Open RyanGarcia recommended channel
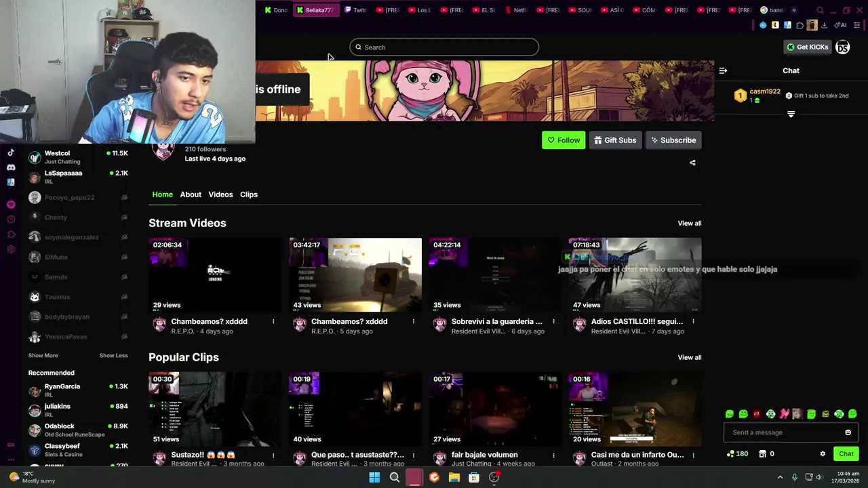 pyautogui.click(x=78, y=390)
